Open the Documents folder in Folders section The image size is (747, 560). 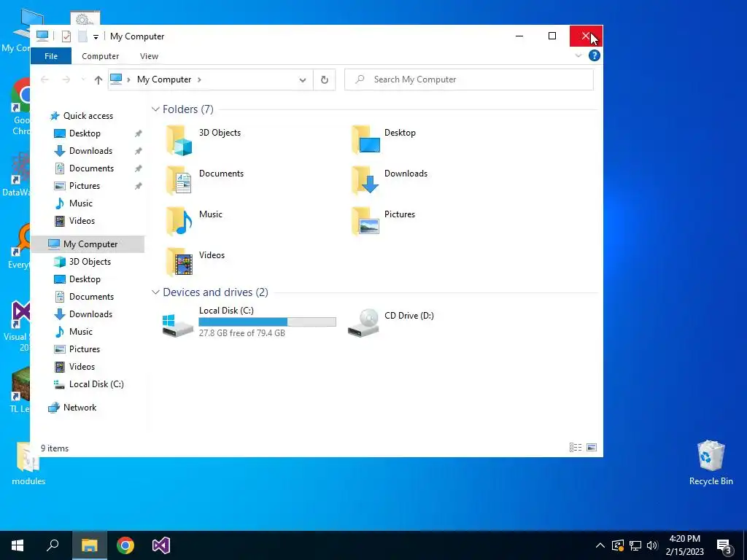pos(179,181)
